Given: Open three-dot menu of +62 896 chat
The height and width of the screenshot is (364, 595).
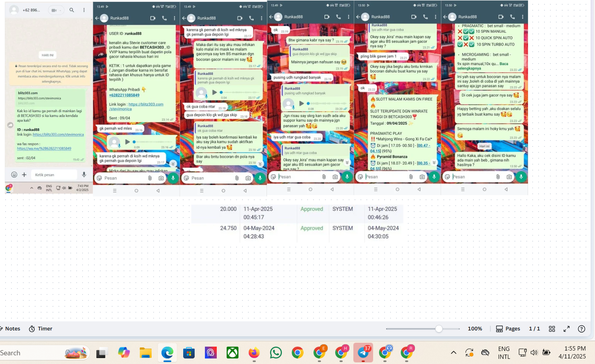Looking at the screenshot, I should coord(84,10).
